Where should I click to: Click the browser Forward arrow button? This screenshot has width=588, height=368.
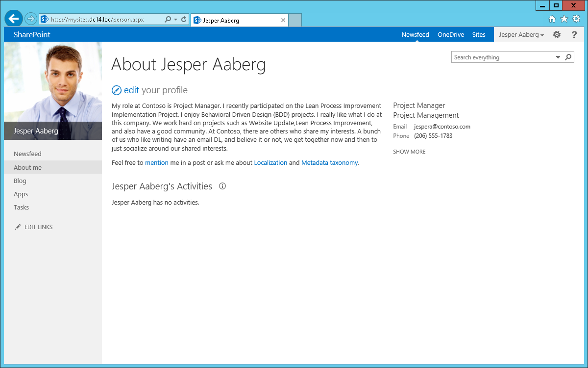tap(30, 19)
